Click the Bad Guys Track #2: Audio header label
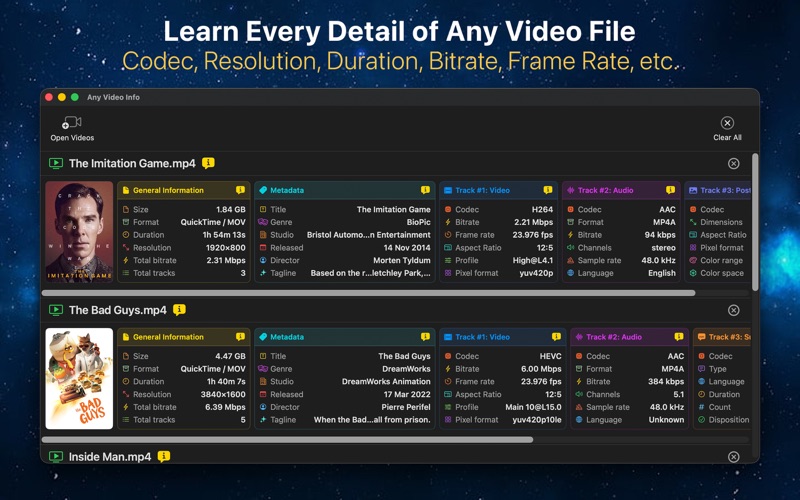The height and width of the screenshot is (500, 800). [x=614, y=337]
